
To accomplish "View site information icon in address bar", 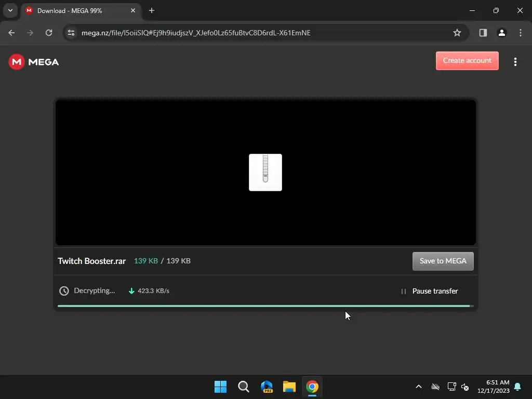I will click(71, 33).
